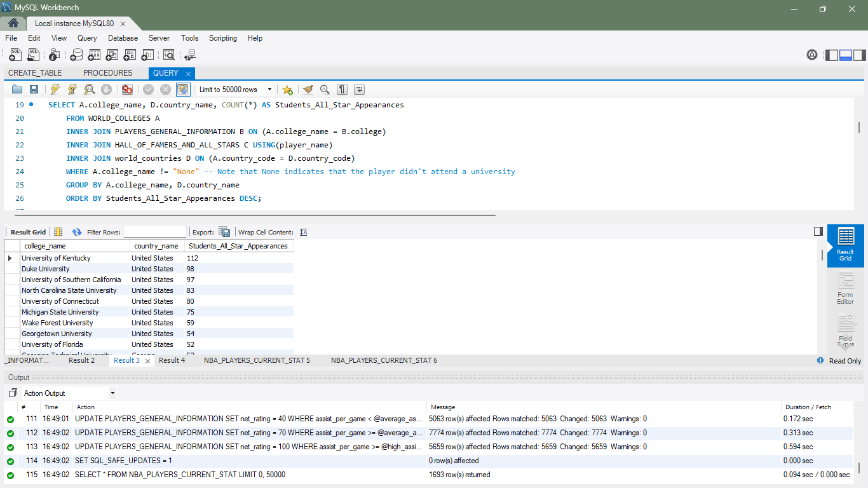Viewport: 868px width, 488px height.
Task: Export recordset using the Export icon
Action: 224,232
